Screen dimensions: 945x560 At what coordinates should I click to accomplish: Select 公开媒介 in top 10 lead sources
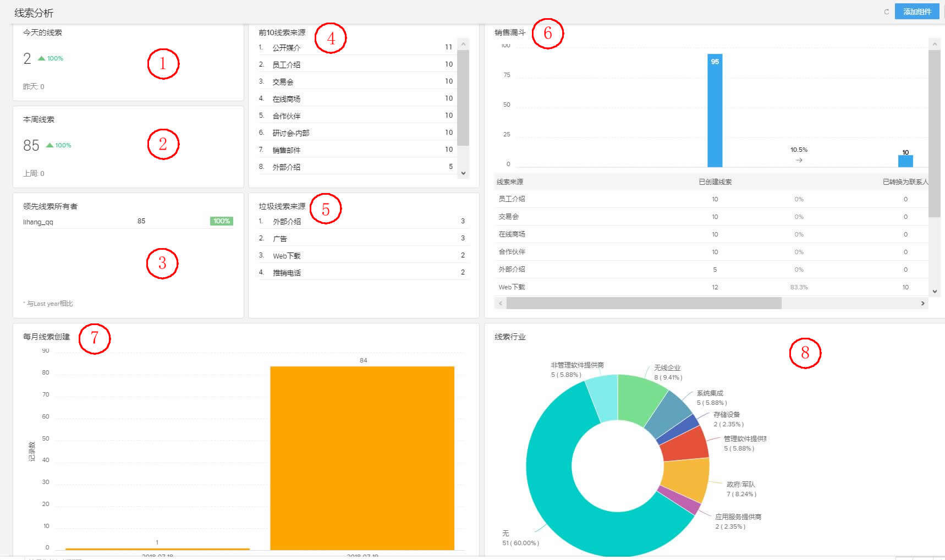(287, 48)
